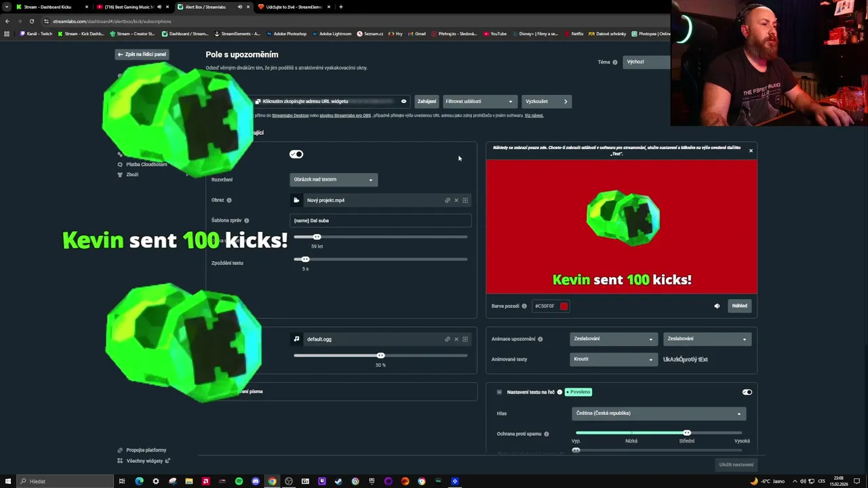This screenshot has height=488, width=868.
Task: Open a new browser tab
Action: 340,7
